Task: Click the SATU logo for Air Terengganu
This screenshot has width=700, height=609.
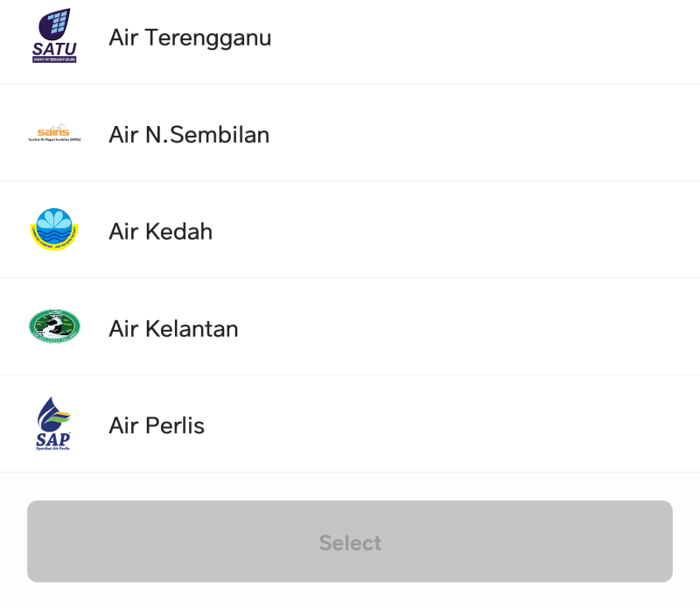Action: tap(54, 36)
